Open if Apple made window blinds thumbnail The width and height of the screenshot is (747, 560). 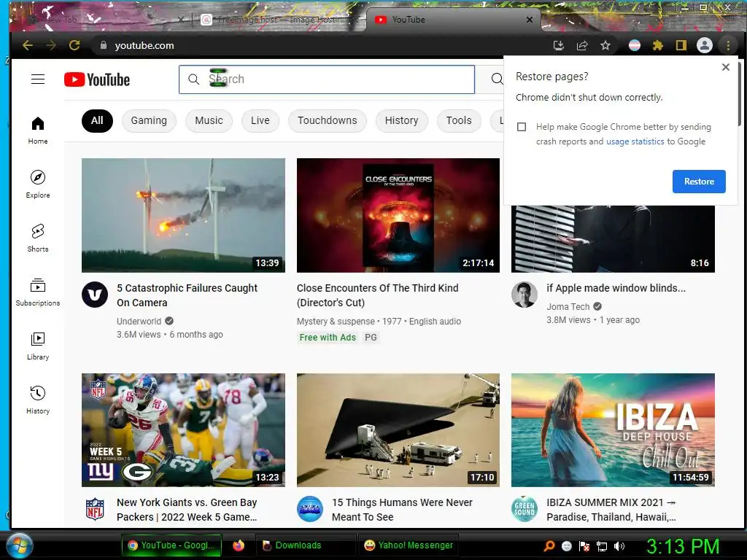(x=613, y=238)
